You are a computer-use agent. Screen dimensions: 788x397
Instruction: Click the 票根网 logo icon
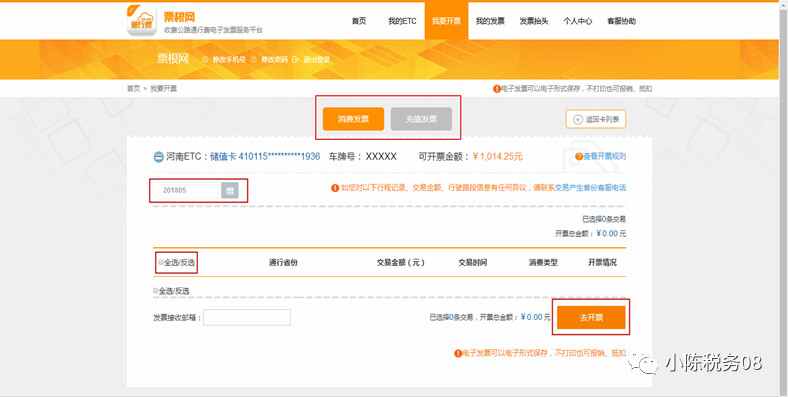tap(142, 21)
